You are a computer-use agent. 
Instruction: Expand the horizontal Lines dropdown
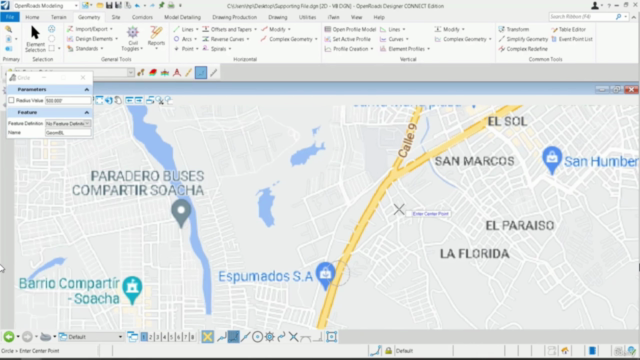197,29
